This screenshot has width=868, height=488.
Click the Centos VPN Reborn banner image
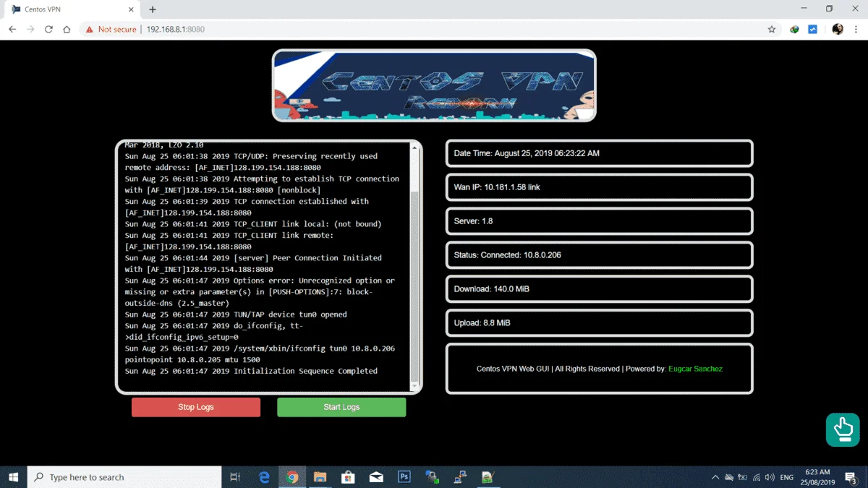tap(434, 85)
